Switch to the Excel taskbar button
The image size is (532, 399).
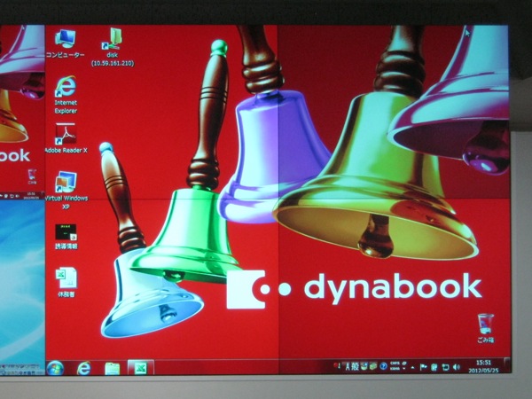point(140,367)
